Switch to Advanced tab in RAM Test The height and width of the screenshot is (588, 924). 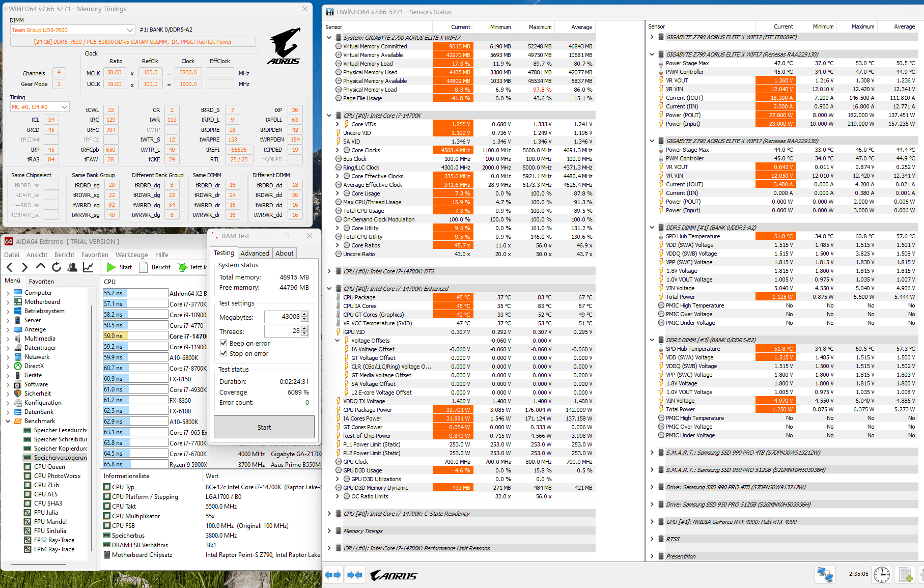(x=255, y=253)
